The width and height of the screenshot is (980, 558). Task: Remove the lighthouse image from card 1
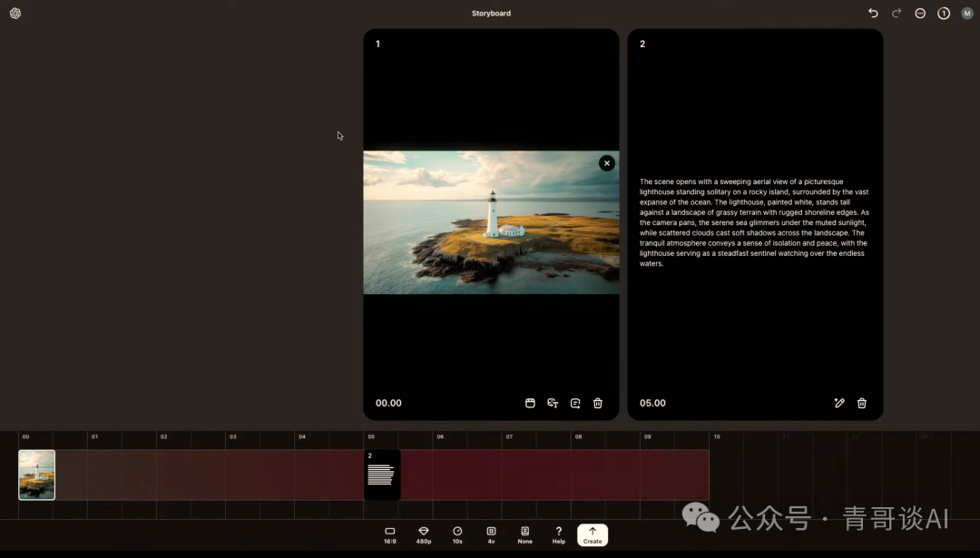(607, 163)
